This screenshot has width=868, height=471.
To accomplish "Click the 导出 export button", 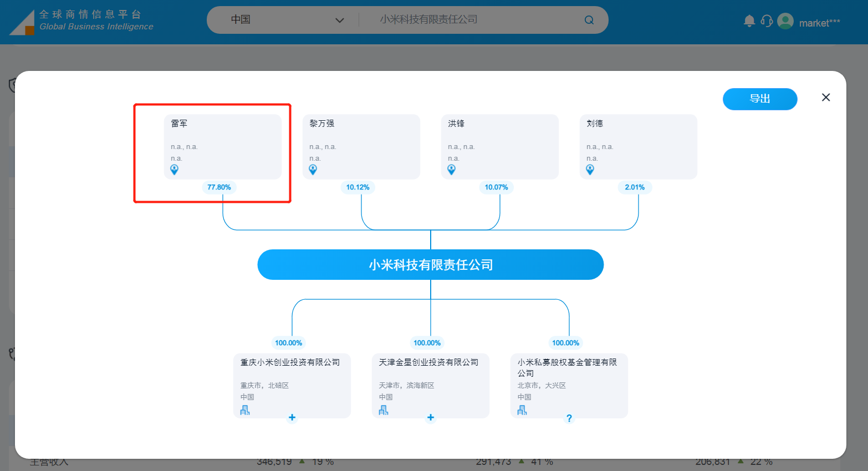I will (x=760, y=99).
